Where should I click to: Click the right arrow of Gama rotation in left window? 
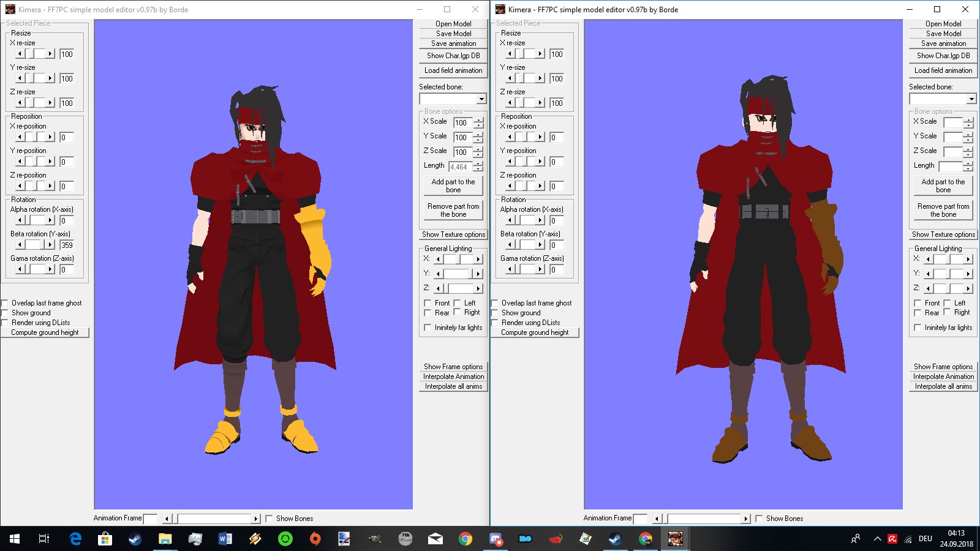click(50, 269)
